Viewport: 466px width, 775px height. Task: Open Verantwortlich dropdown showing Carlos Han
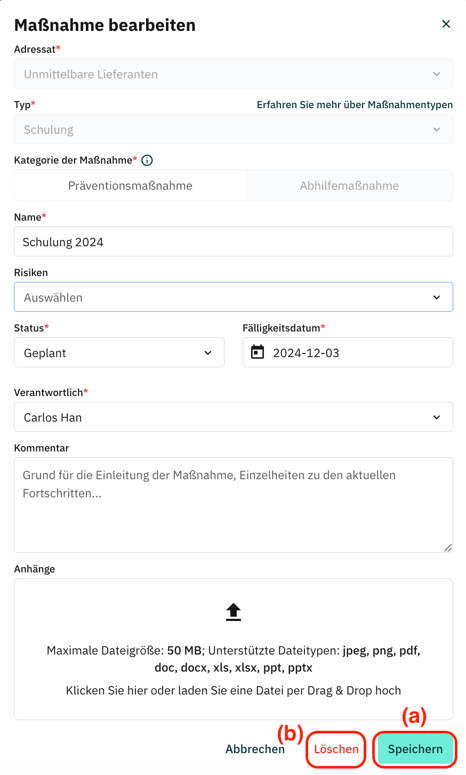point(233,417)
